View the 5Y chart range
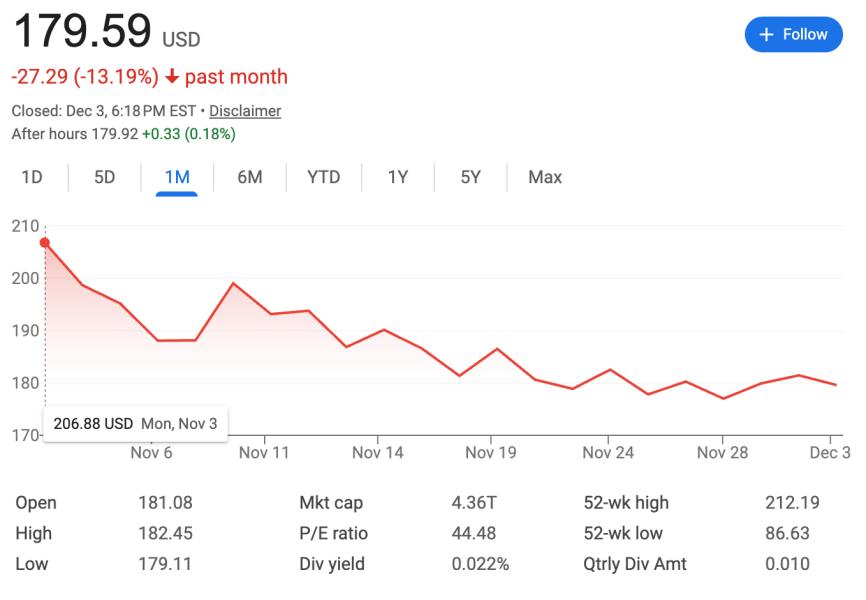Image resolution: width=866 pixels, height=600 pixels. tap(471, 177)
